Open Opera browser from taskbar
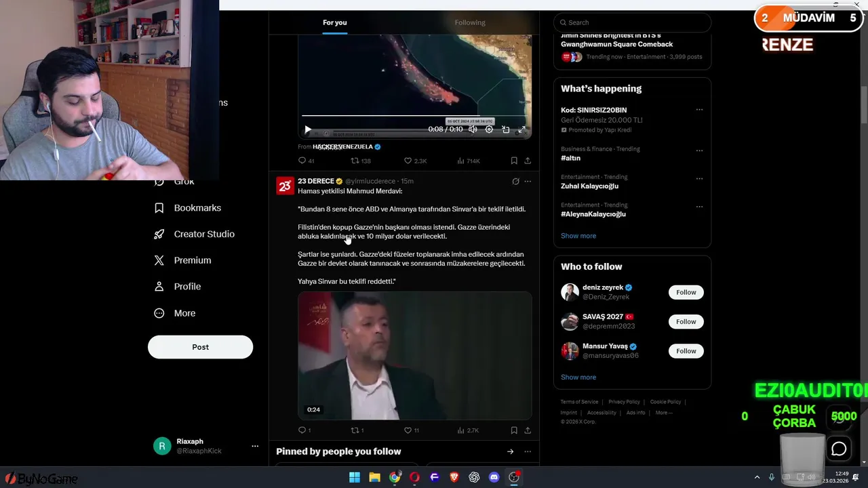Viewport: 868px width, 488px height. [414, 477]
